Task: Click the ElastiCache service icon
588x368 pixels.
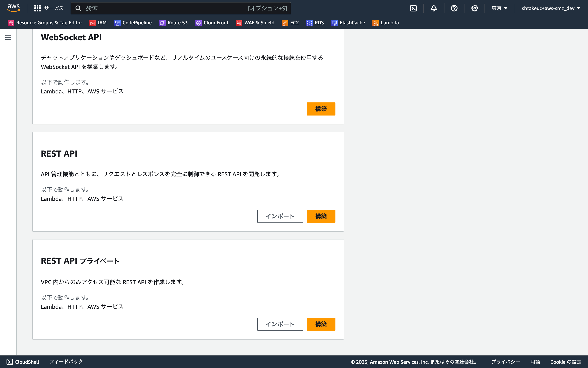Action: pos(334,23)
